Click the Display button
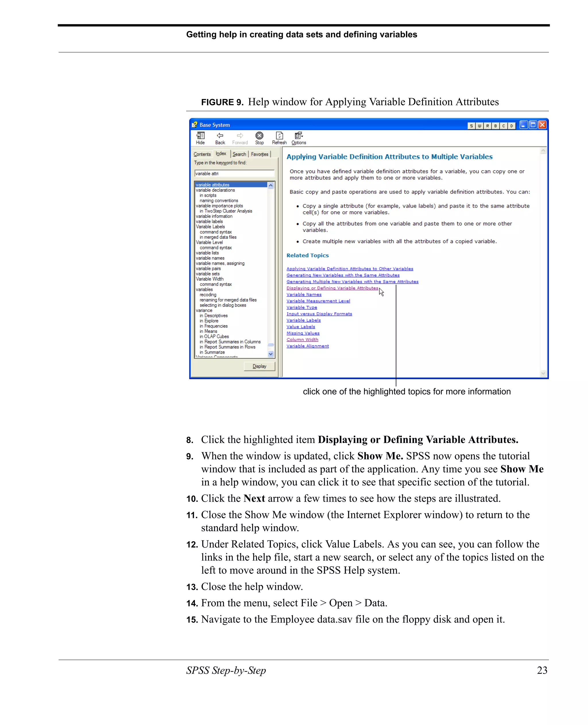This screenshot has width=588, height=725. pyautogui.click(x=260, y=366)
